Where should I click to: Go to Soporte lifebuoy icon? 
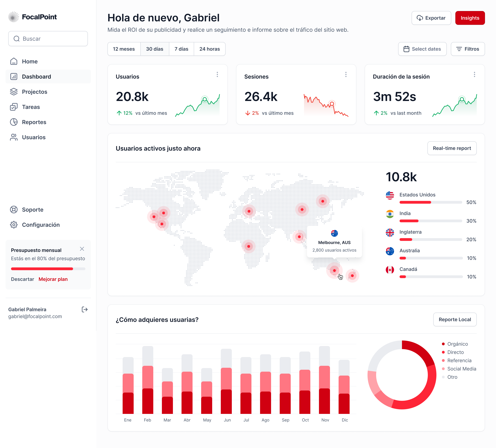14,210
